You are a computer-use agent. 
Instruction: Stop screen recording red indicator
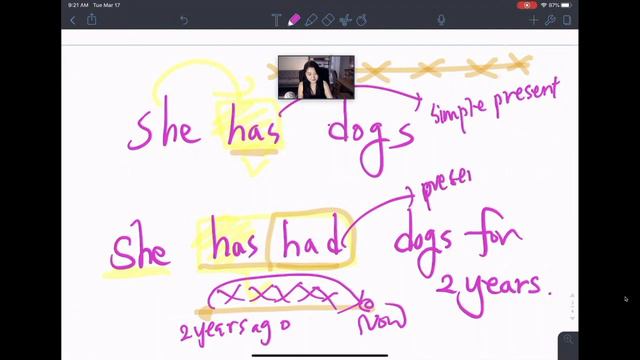pos(527,5)
